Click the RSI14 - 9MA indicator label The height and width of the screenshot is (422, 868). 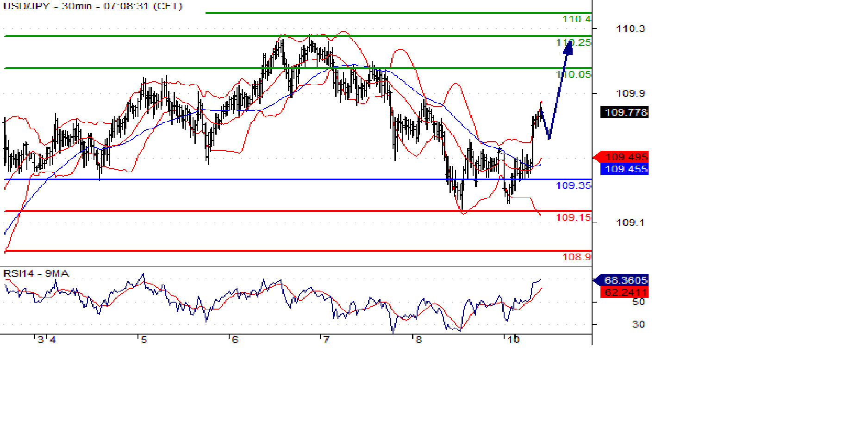[36, 273]
